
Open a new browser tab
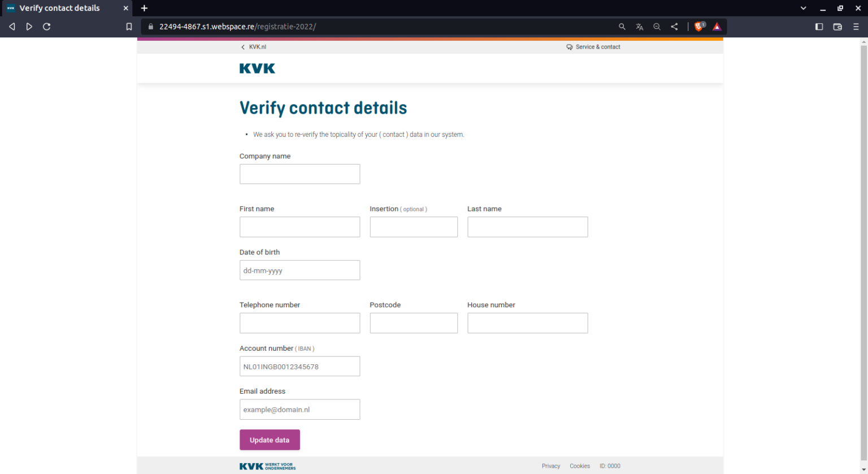144,8
